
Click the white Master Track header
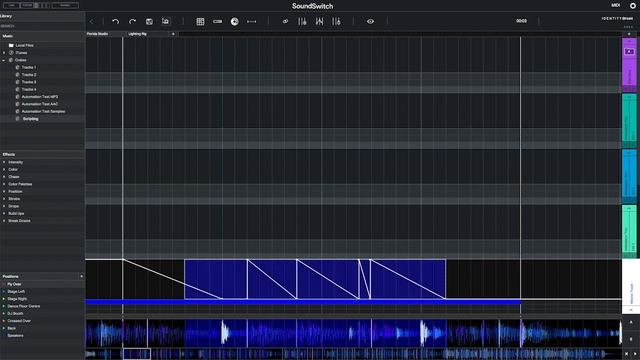[631, 287]
